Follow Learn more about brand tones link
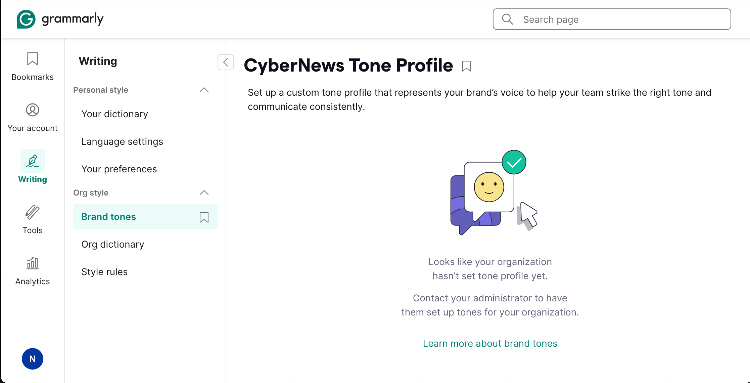750x383 pixels. [x=490, y=343]
